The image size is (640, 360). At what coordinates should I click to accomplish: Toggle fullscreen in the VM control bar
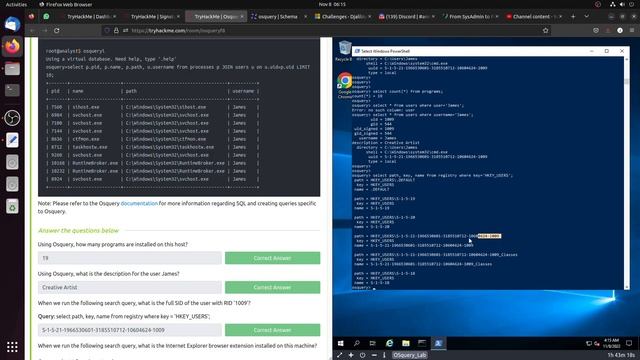point(339,355)
